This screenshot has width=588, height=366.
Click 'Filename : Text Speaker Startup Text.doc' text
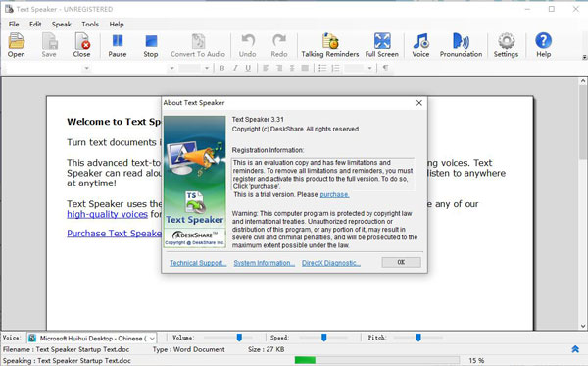[x=66, y=349]
